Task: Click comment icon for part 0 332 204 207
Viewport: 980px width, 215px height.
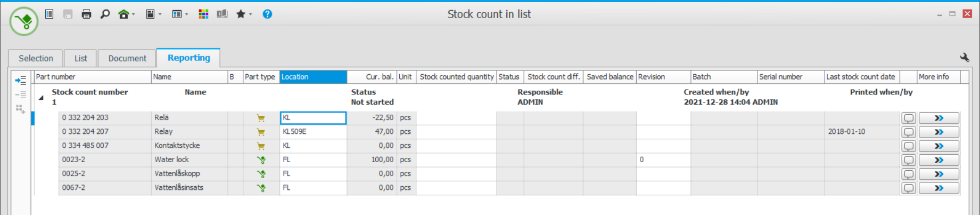Action: pyautogui.click(x=908, y=132)
